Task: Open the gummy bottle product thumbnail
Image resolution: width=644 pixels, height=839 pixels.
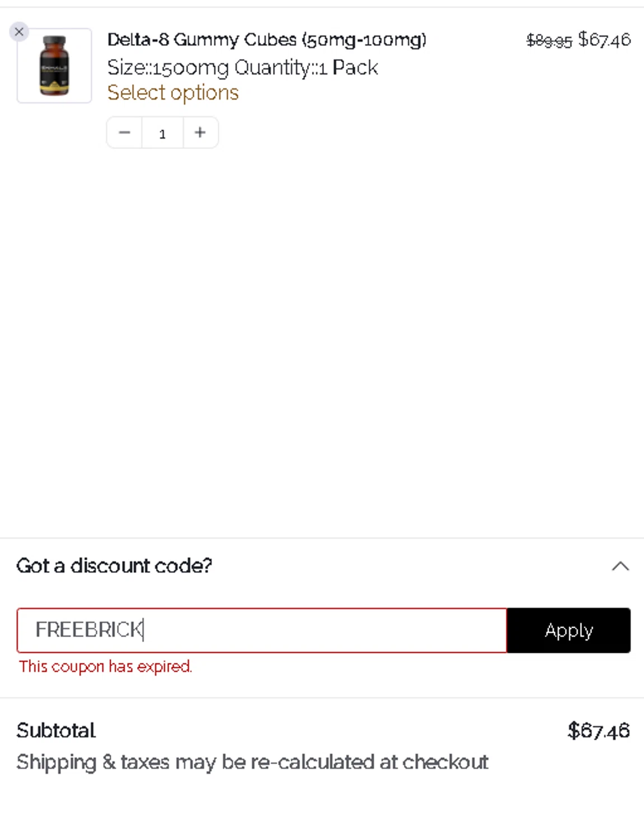Action: (54, 65)
